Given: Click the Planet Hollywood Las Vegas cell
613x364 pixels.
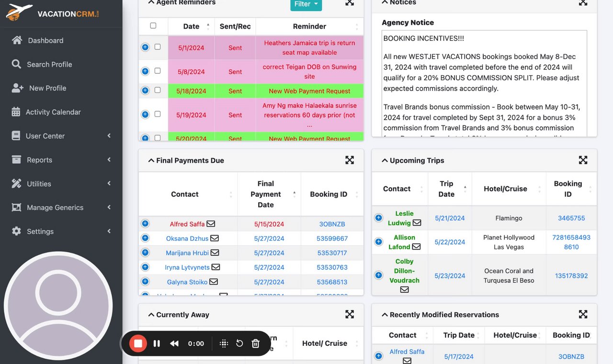Looking at the screenshot, I should point(509,242).
